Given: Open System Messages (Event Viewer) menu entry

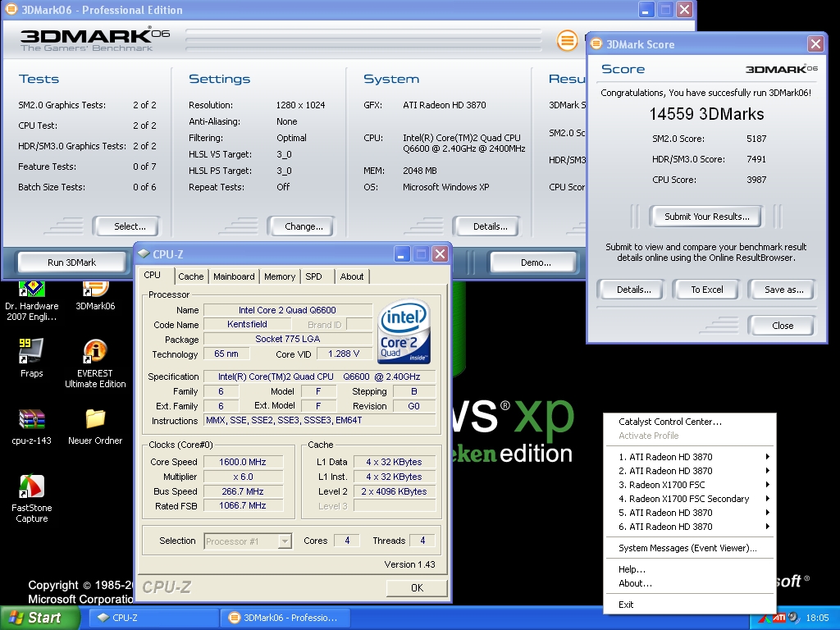Looking at the screenshot, I should click(691, 548).
